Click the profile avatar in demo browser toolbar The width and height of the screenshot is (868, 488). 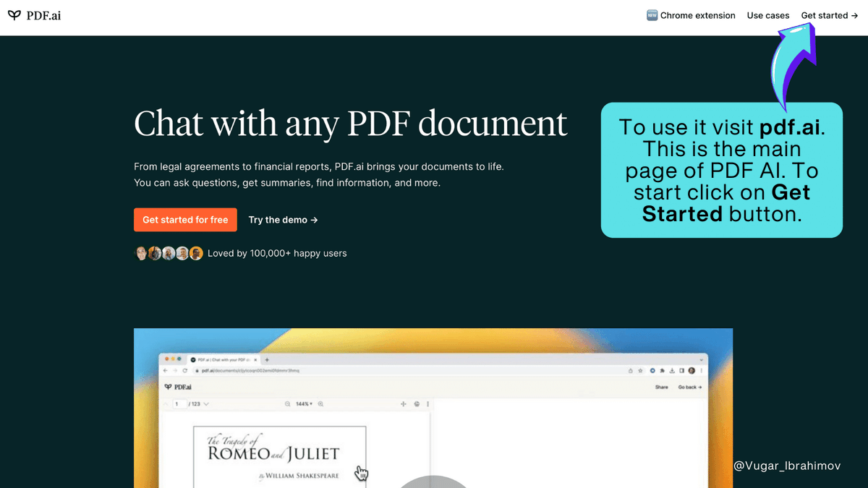click(x=692, y=371)
